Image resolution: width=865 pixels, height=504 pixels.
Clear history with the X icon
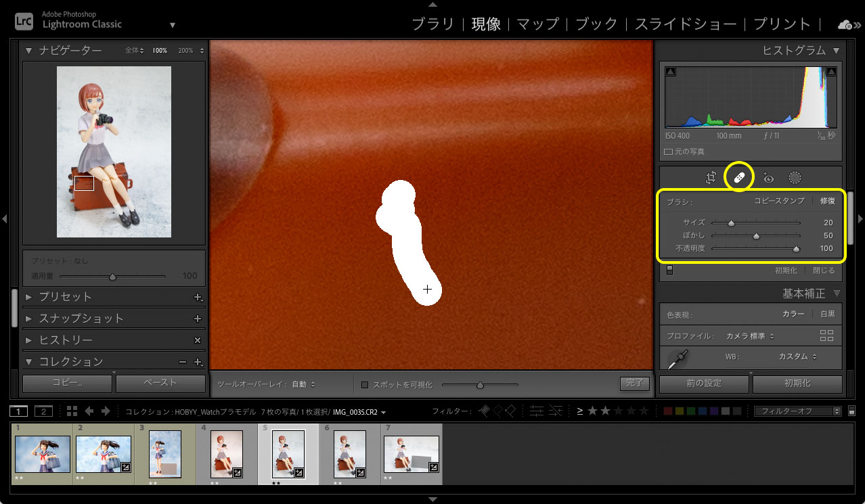coord(198,340)
